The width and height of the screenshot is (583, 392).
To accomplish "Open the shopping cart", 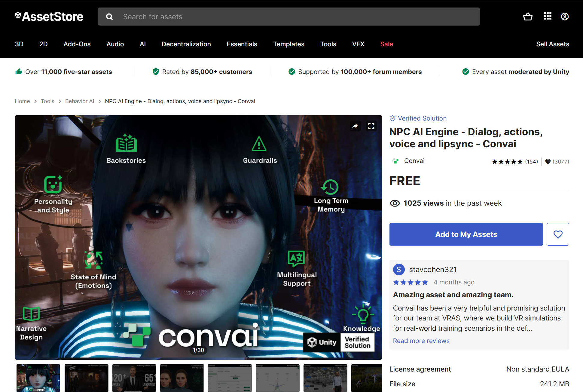I will (528, 17).
